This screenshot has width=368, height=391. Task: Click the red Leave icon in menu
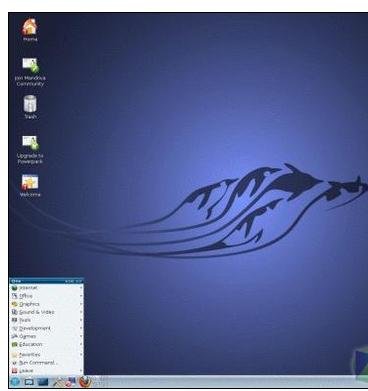point(14,371)
